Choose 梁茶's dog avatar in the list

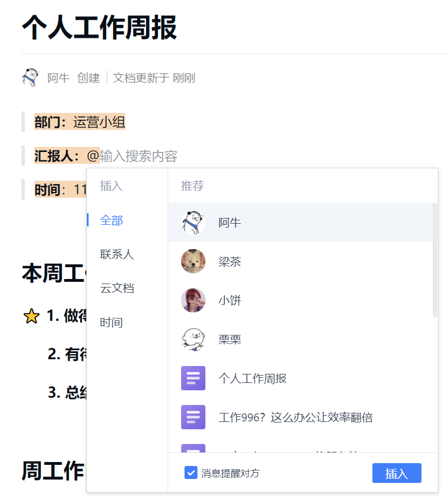tap(193, 262)
